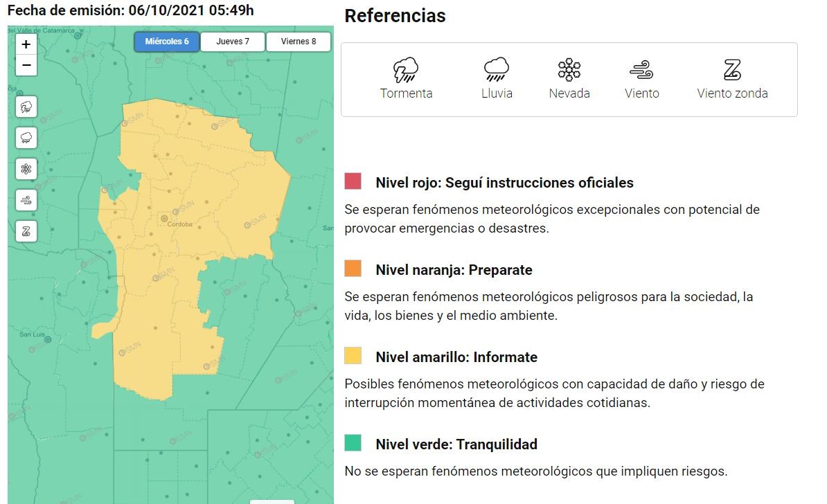Switch to the Jueves 7 tab
This screenshot has width=827, height=504.
coord(231,41)
